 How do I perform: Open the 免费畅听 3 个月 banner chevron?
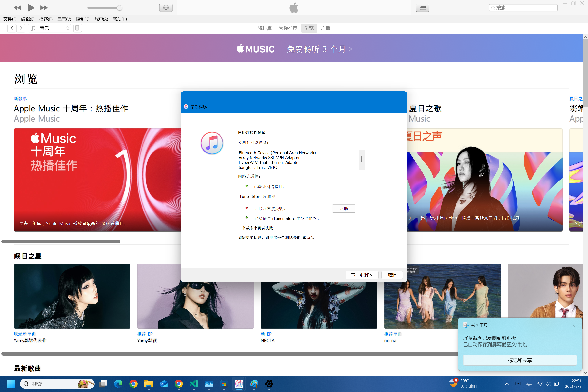(350, 49)
